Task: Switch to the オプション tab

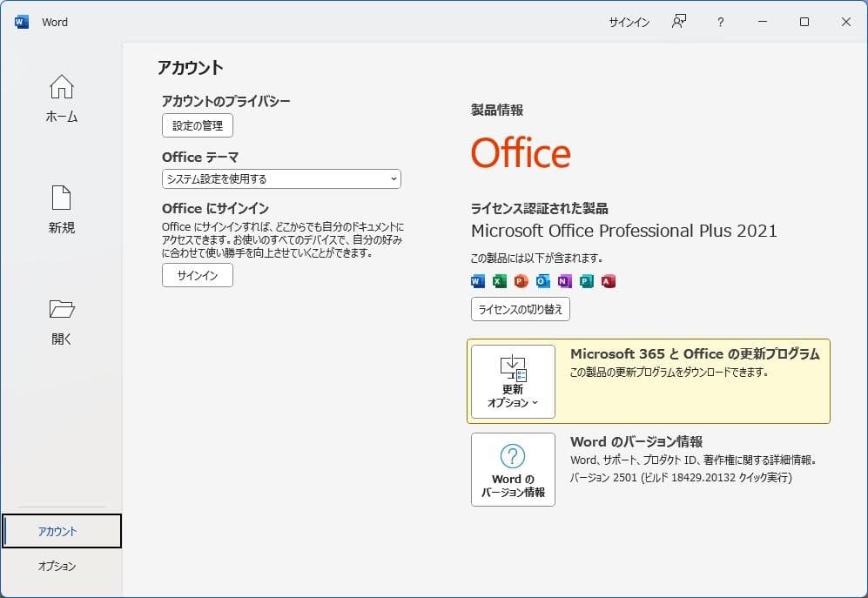Action: point(60,566)
